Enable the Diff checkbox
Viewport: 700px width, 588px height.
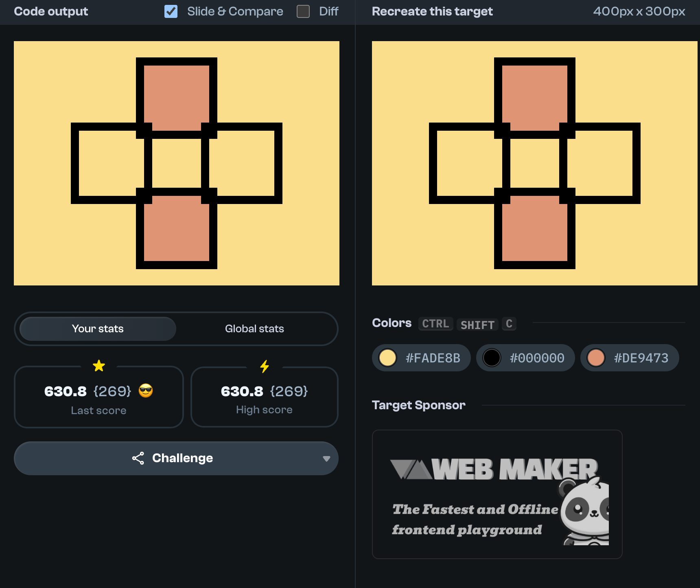(303, 11)
